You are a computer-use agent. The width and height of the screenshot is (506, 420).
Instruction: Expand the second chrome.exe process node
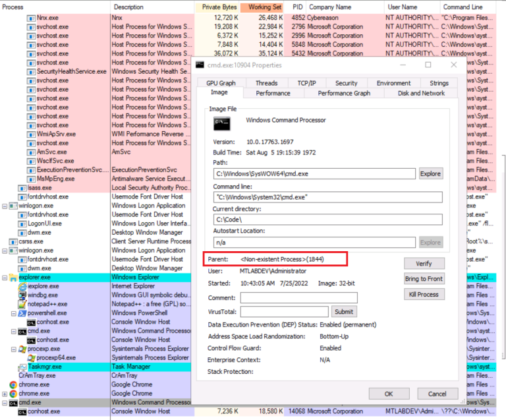[x=5, y=394]
